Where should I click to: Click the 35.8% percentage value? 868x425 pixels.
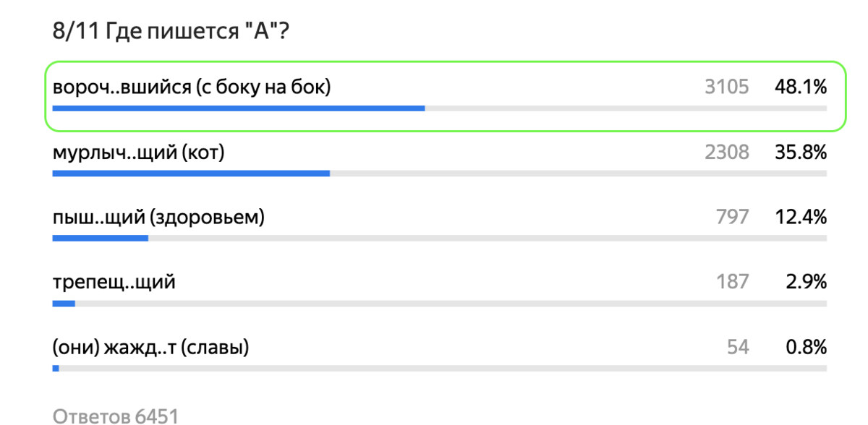point(800,153)
